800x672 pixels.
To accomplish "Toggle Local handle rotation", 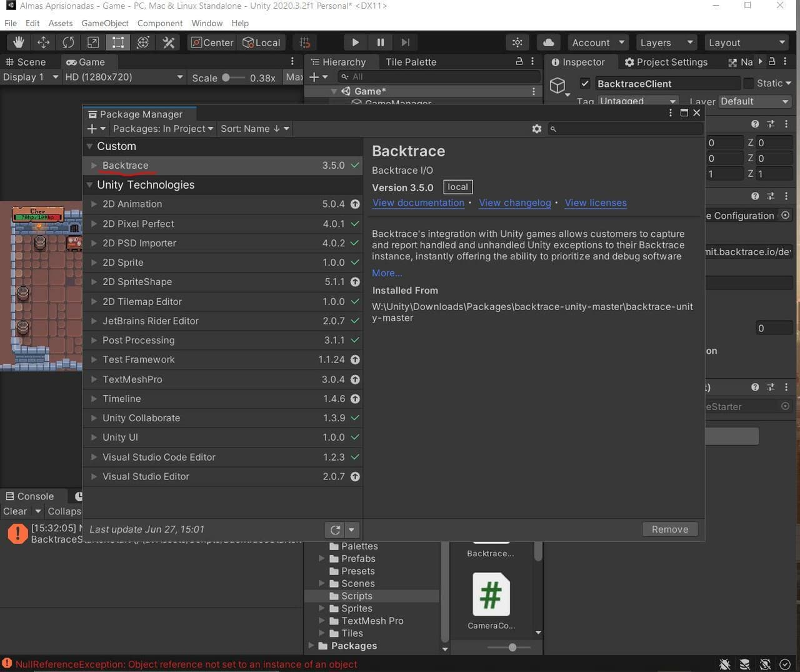I will coord(261,43).
